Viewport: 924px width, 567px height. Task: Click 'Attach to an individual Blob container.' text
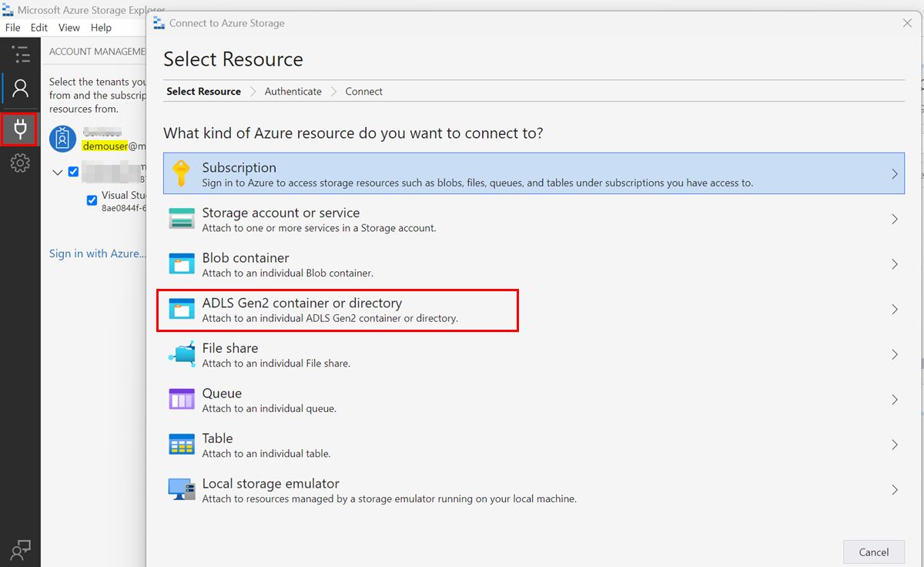pos(288,273)
